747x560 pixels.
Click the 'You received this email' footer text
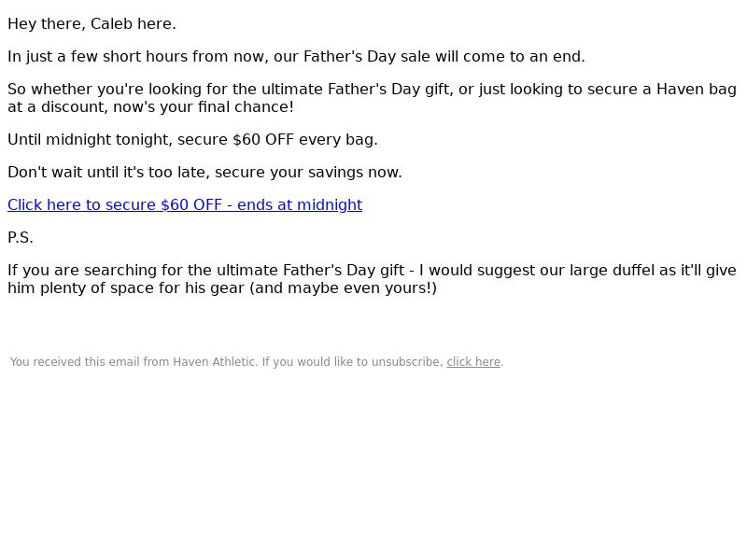pos(76,362)
